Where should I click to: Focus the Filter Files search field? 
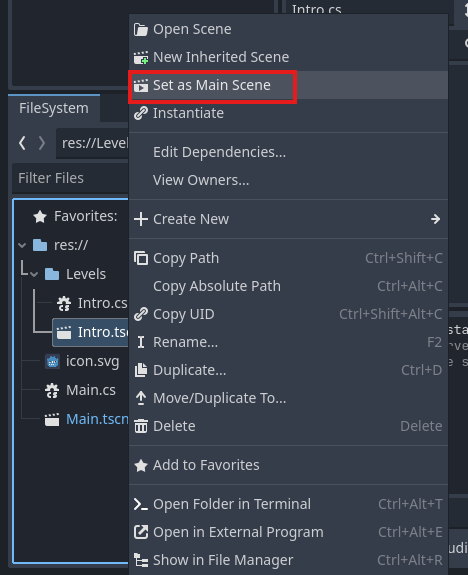coord(70,178)
